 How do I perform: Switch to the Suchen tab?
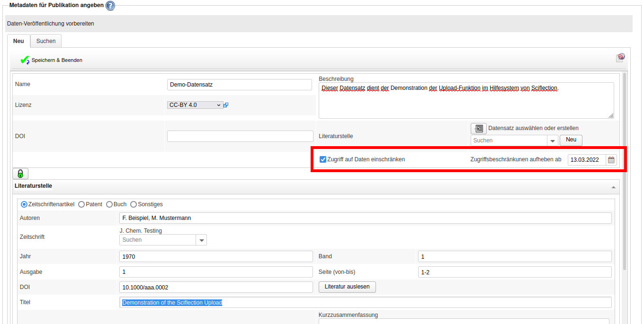point(46,41)
